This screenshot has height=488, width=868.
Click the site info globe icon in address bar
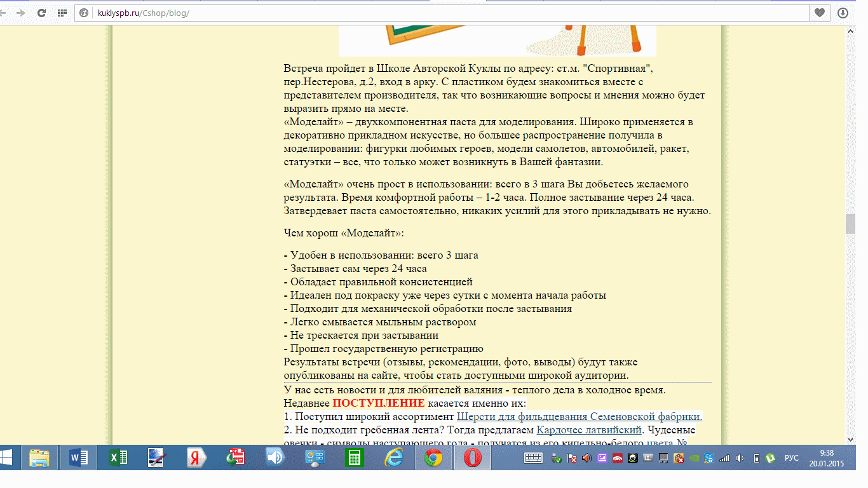point(85,13)
